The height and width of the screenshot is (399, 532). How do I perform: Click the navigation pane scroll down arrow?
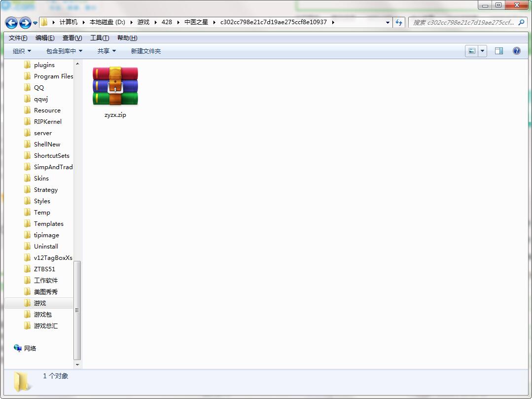tap(77, 365)
